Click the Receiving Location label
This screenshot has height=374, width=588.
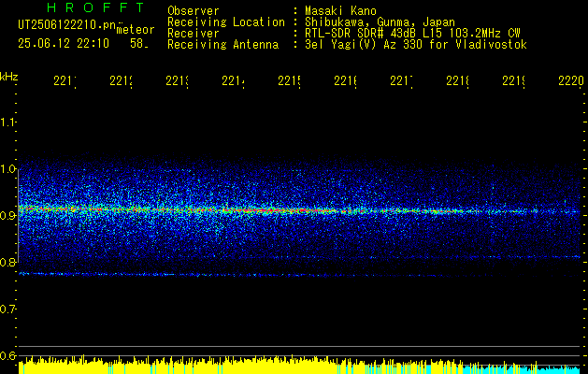point(226,22)
